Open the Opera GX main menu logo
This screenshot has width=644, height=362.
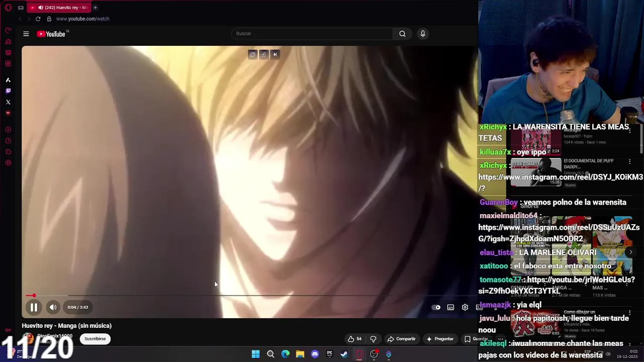tap(8, 8)
